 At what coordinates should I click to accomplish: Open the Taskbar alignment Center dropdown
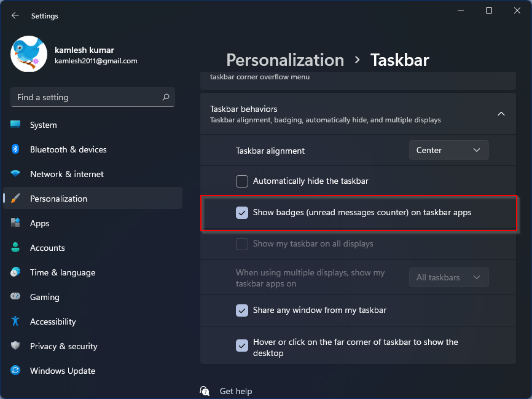(x=448, y=150)
